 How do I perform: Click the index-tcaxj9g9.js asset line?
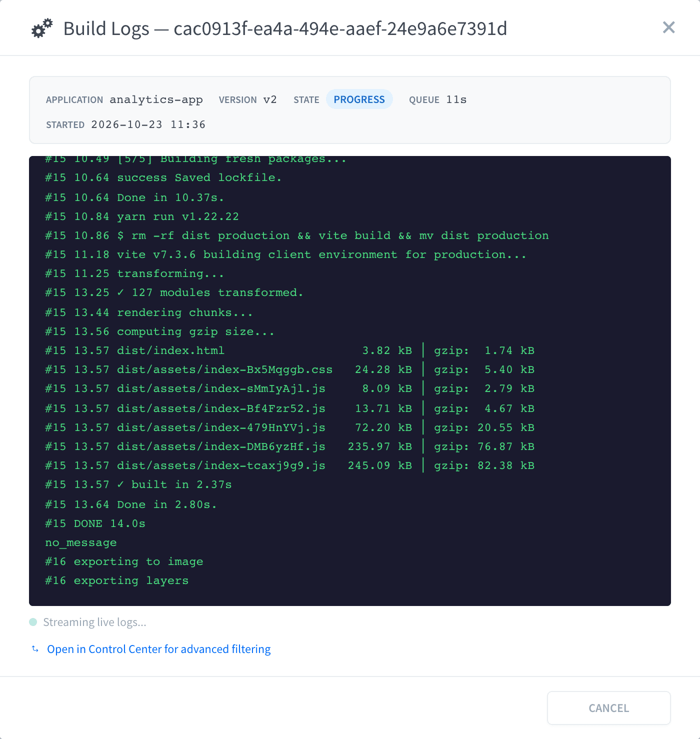coord(289,465)
